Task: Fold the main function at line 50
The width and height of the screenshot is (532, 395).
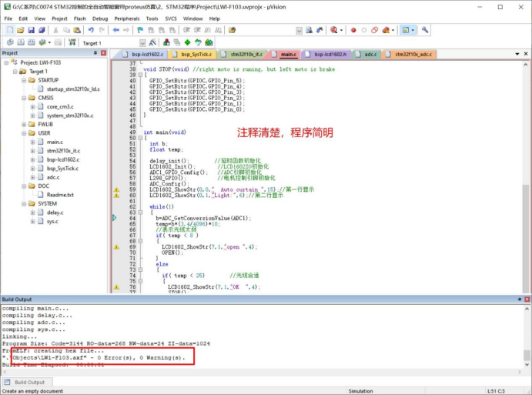Action: click(140, 138)
